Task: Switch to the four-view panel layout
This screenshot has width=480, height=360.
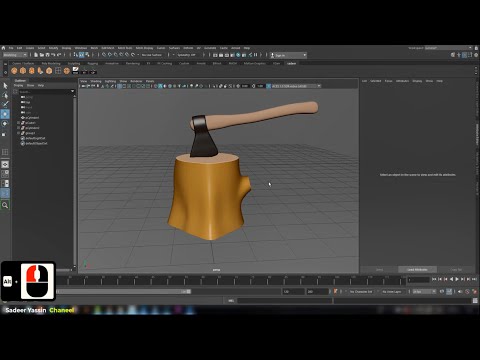Action: (x=5, y=174)
